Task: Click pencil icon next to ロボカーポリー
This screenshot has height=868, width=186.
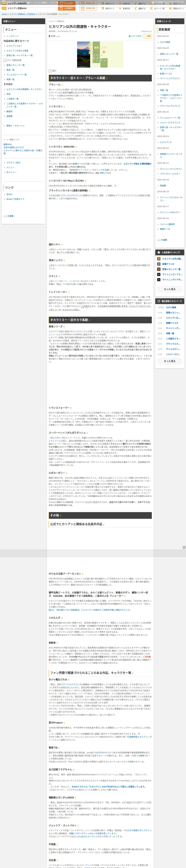Action: tap(66, 473)
